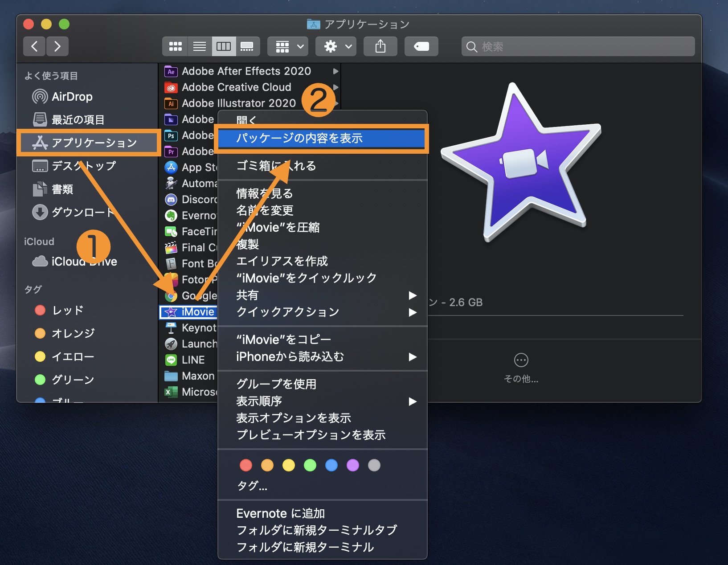This screenshot has height=565, width=728.
Task: Expand the クイックアクション submenu
Action: 323,312
